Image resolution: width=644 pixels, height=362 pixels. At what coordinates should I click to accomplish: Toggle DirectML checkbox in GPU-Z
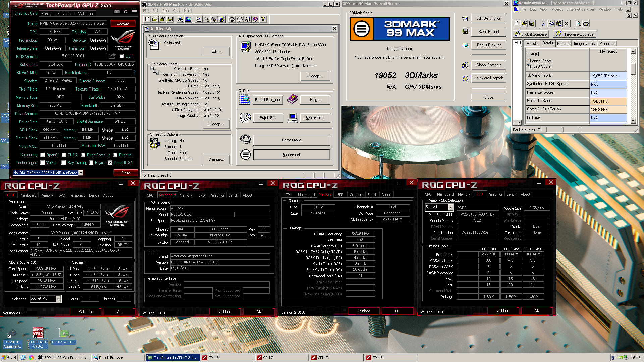[x=115, y=155]
